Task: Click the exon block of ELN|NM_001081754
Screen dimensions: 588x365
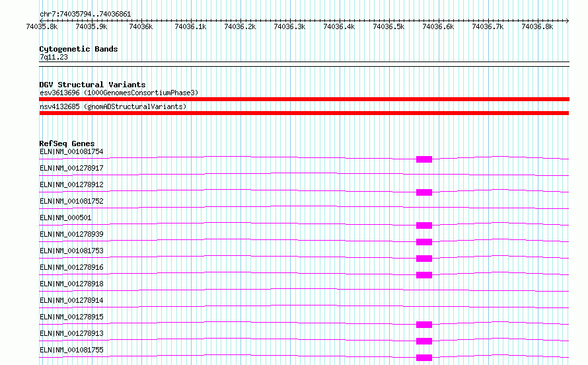Action: (x=424, y=159)
